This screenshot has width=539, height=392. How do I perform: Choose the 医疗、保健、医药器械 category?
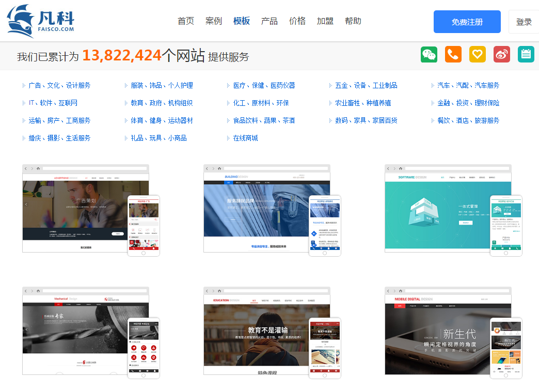point(264,85)
